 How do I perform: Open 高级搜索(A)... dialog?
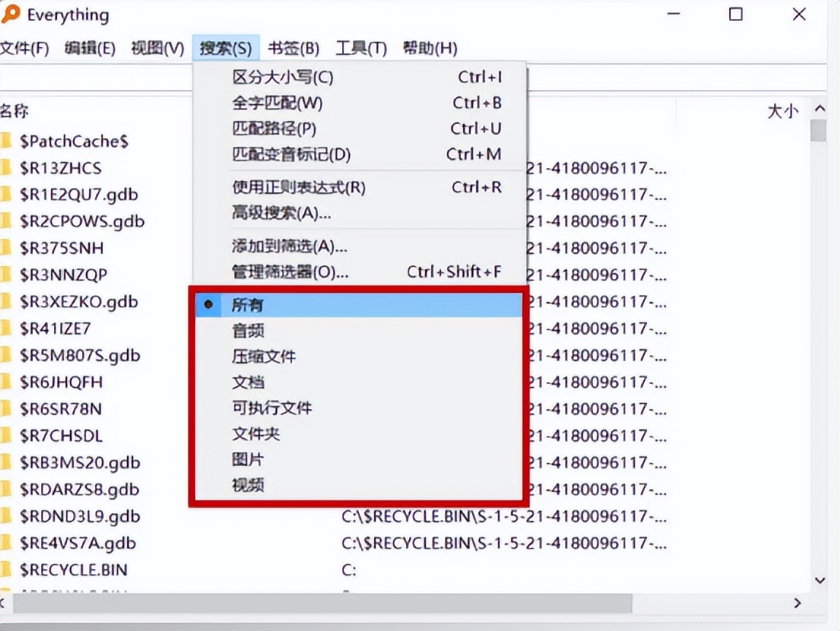(x=359, y=213)
